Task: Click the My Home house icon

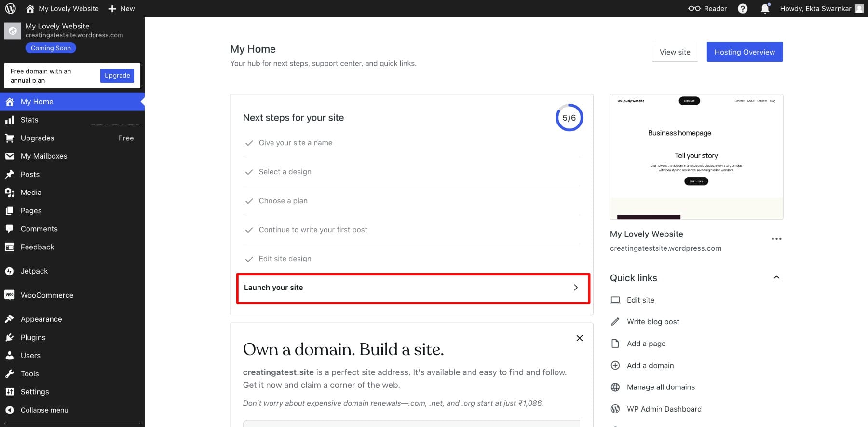Action: coord(10,102)
